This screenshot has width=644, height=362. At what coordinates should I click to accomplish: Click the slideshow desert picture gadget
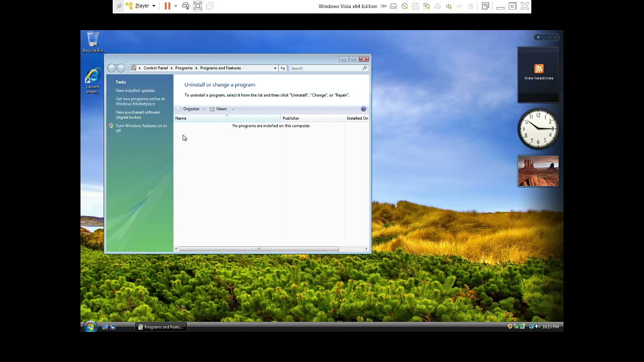(538, 171)
